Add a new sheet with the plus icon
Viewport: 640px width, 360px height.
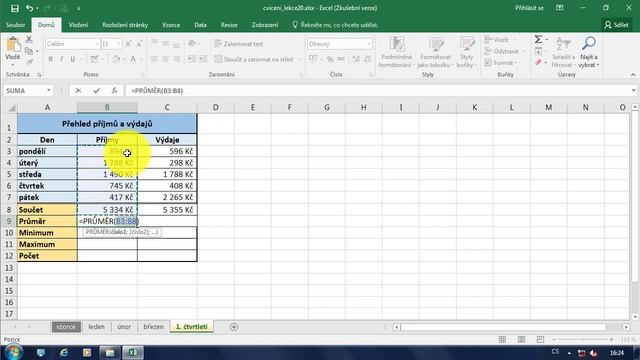pos(234,327)
